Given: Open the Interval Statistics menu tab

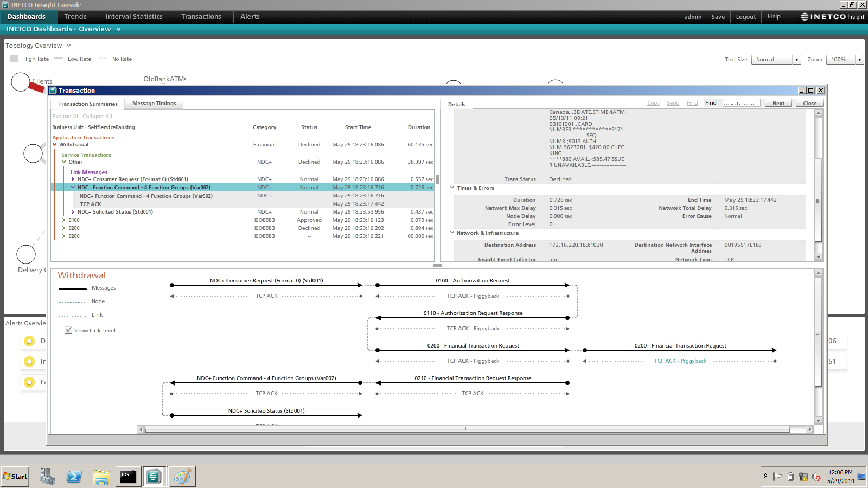Looking at the screenshot, I should pyautogui.click(x=134, y=17).
